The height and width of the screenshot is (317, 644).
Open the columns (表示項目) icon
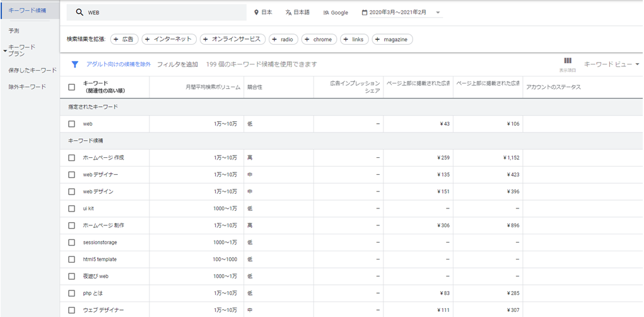tap(568, 61)
